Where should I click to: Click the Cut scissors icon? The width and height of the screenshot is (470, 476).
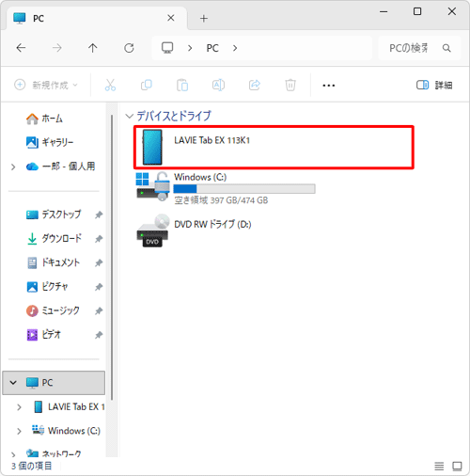click(110, 85)
